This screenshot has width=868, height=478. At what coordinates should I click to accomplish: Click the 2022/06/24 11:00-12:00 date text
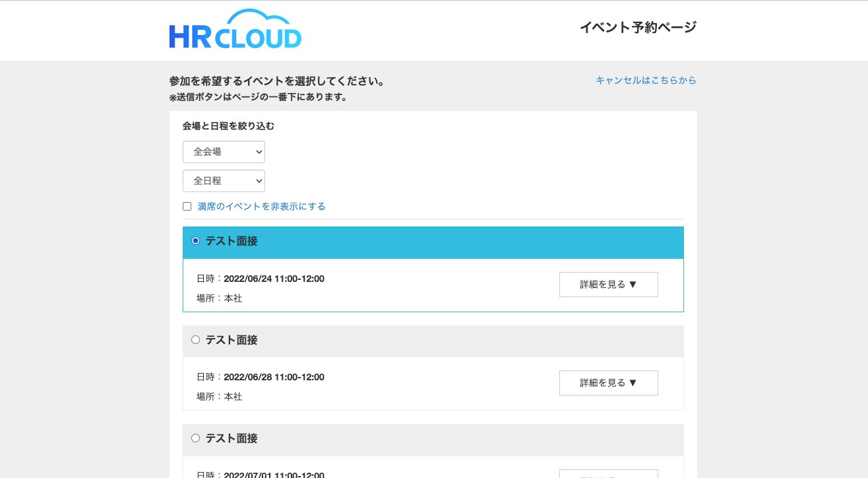pyautogui.click(x=274, y=279)
